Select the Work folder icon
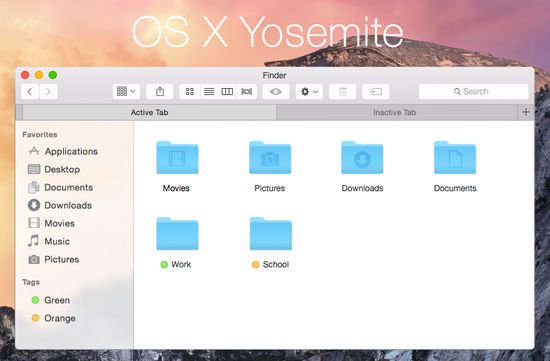This screenshot has width=550, height=361. point(177,234)
